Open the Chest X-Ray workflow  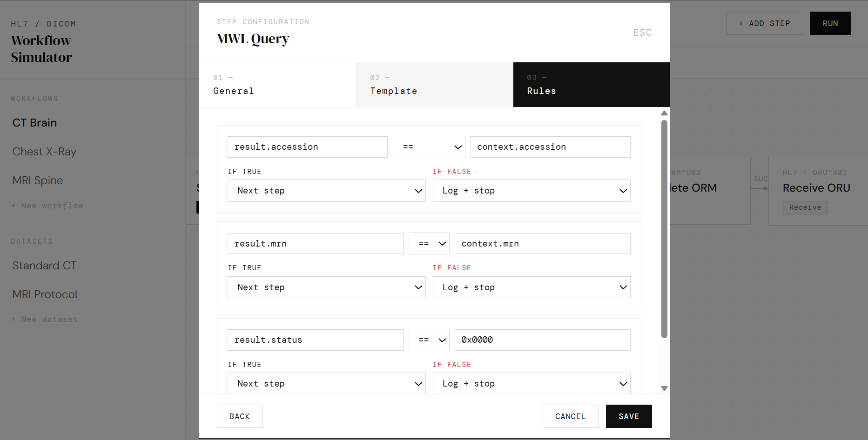point(44,151)
